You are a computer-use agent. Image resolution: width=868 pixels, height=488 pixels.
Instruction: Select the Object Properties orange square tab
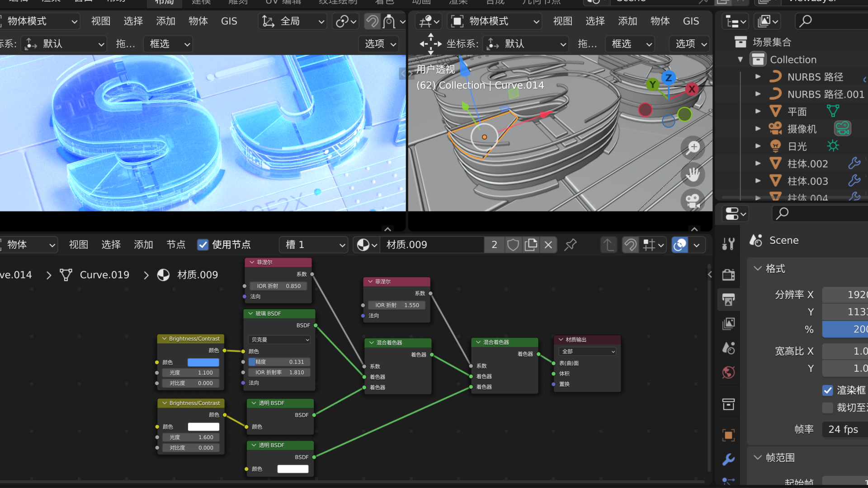[728, 435]
